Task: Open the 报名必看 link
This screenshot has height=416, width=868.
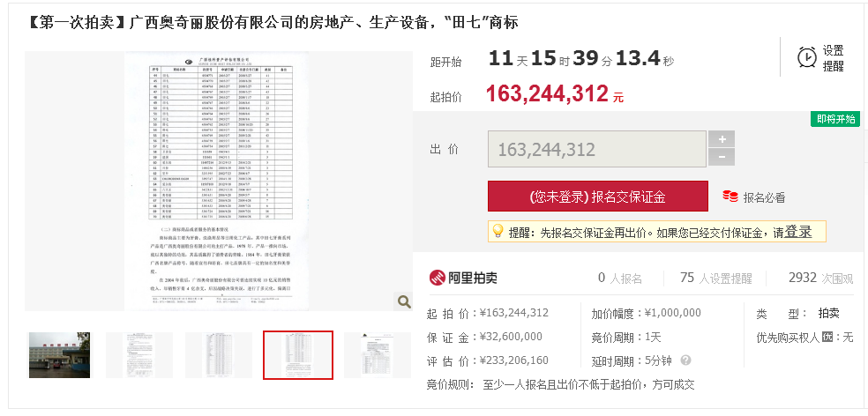Action: (764, 197)
